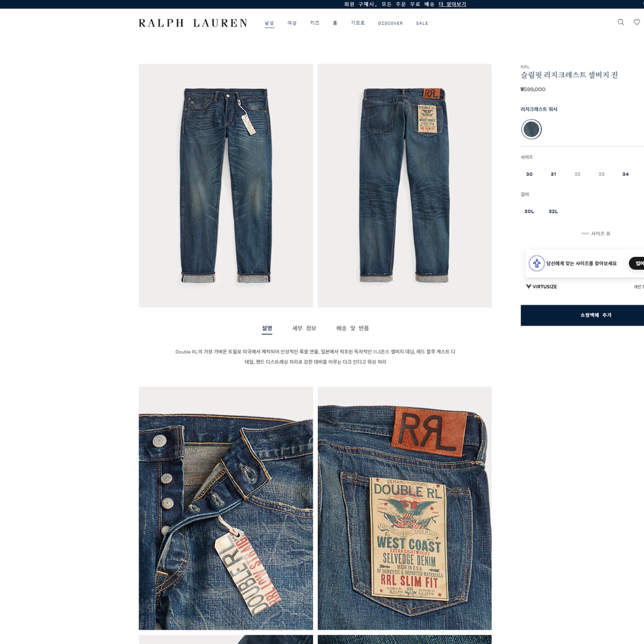Select the 리지크레스트 워시 color swatch
The image size is (644, 644).
pyautogui.click(x=532, y=129)
